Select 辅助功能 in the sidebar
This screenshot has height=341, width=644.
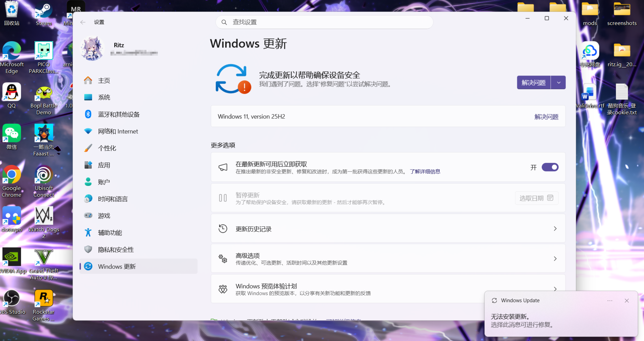click(x=138, y=233)
